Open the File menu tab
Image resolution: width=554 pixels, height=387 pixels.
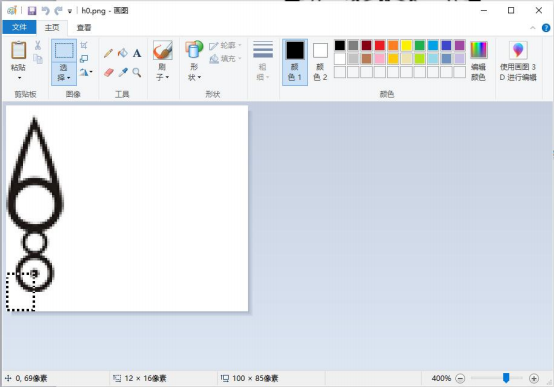click(x=19, y=27)
